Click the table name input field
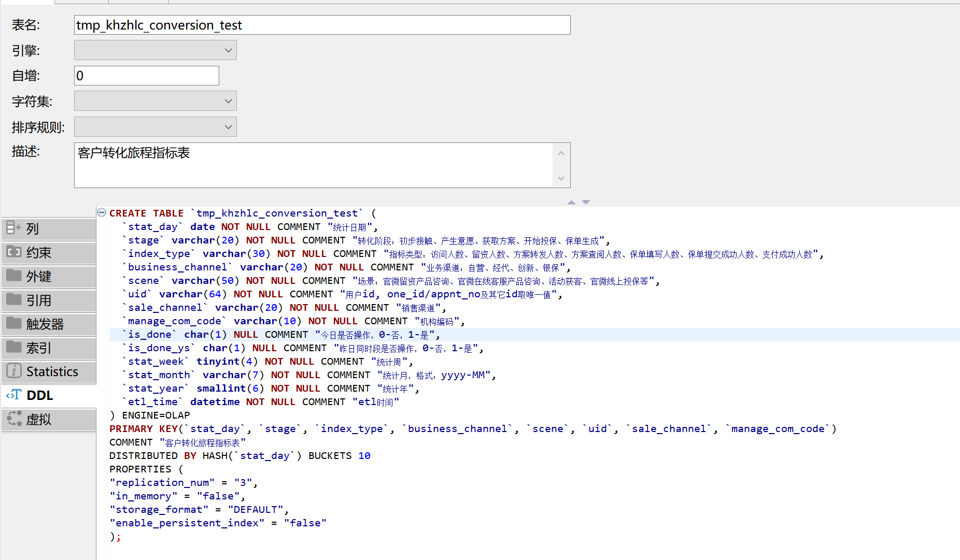The width and height of the screenshot is (960, 560). pyautogui.click(x=322, y=25)
